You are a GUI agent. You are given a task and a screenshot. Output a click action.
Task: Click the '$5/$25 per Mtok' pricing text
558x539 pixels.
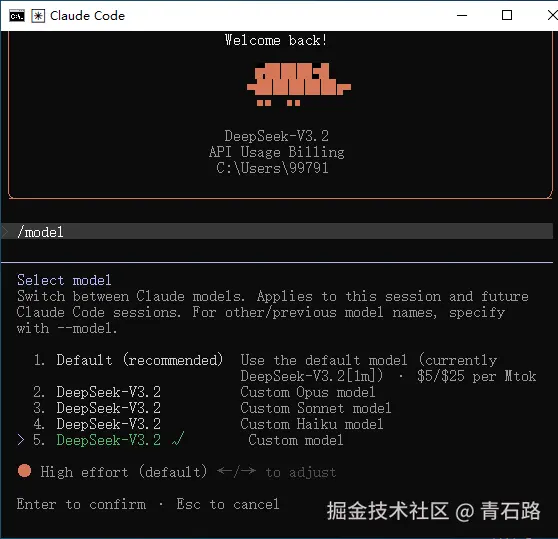coord(477,376)
